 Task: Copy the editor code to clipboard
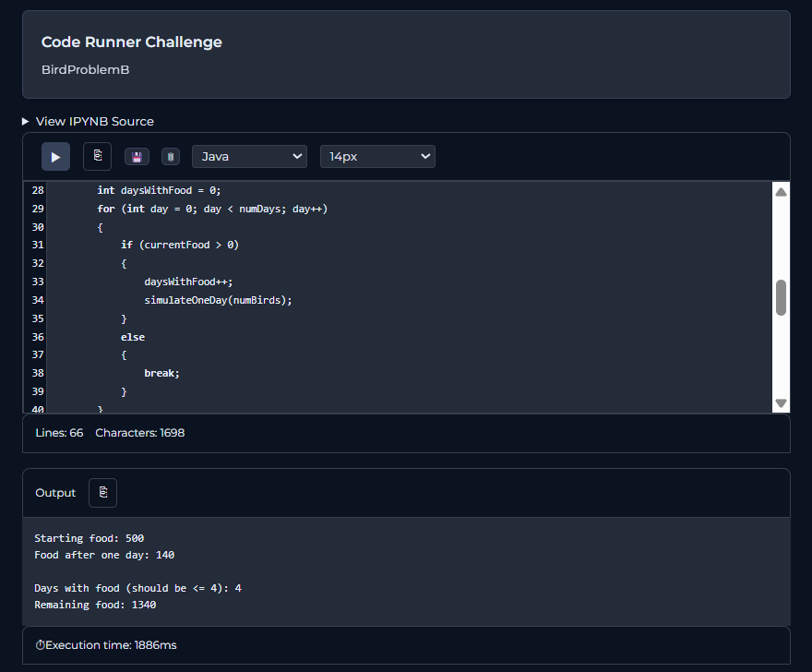tap(97, 156)
